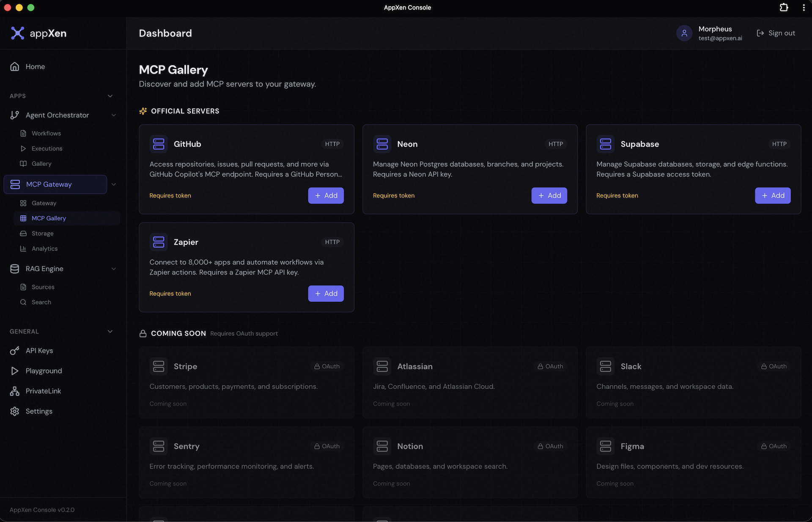
Task: Click the appXen logo icon
Action: tap(17, 33)
